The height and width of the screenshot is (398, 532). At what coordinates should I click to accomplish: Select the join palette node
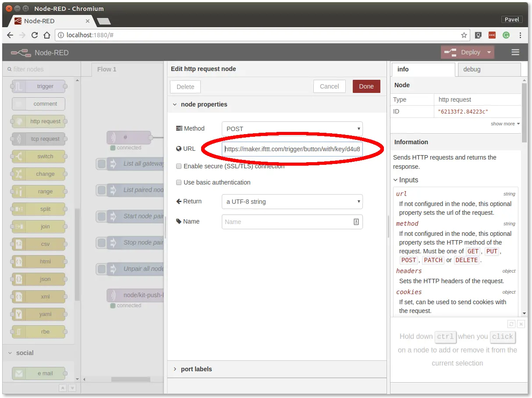(39, 227)
